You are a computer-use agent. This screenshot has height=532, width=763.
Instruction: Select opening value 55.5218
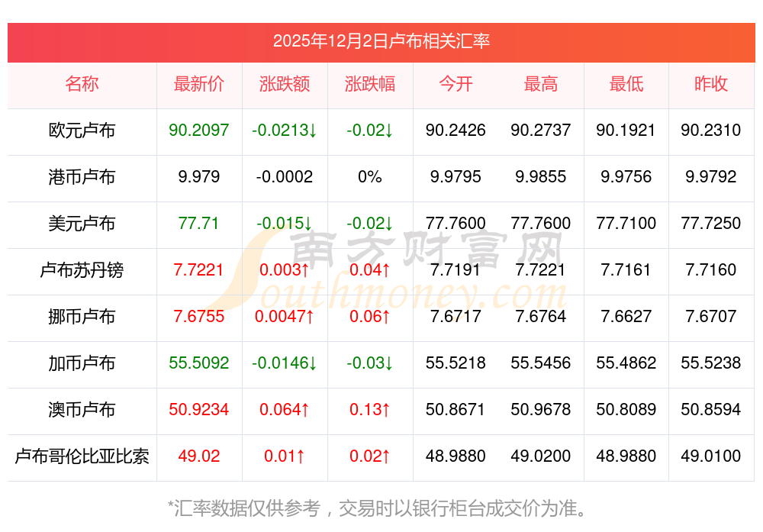(x=456, y=363)
